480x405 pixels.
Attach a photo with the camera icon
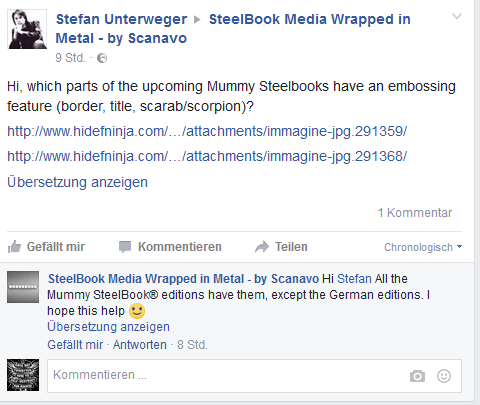(x=417, y=376)
